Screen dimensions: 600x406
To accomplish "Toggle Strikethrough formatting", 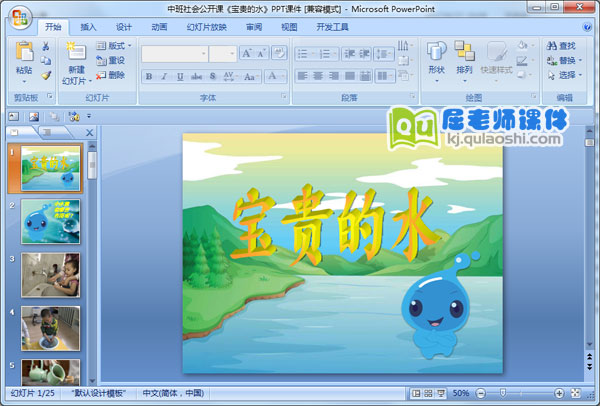I will 197,77.
